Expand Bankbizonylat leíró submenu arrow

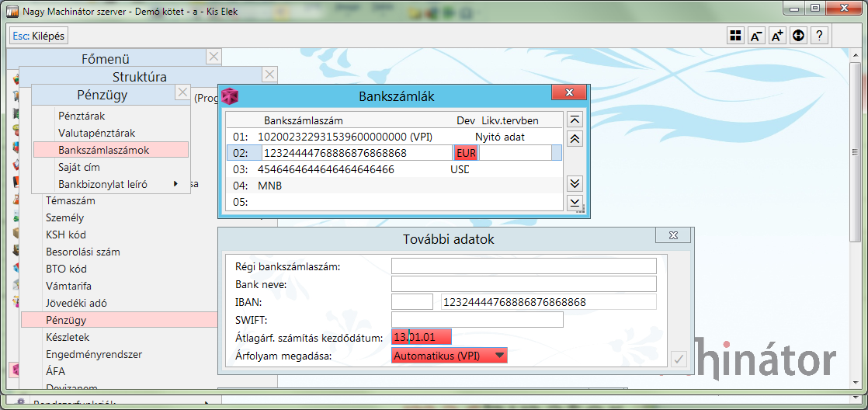tap(175, 184)
